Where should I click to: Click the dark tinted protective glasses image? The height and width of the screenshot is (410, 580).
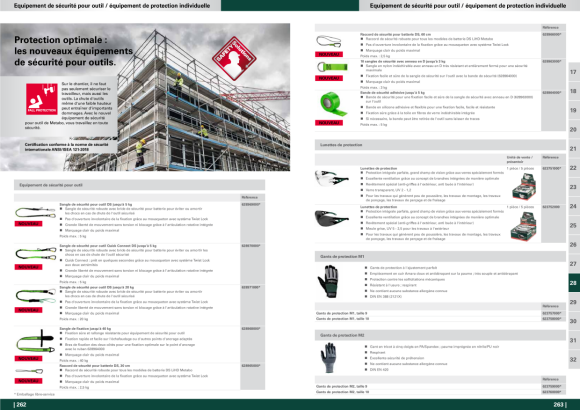click(x=331, y=218)
